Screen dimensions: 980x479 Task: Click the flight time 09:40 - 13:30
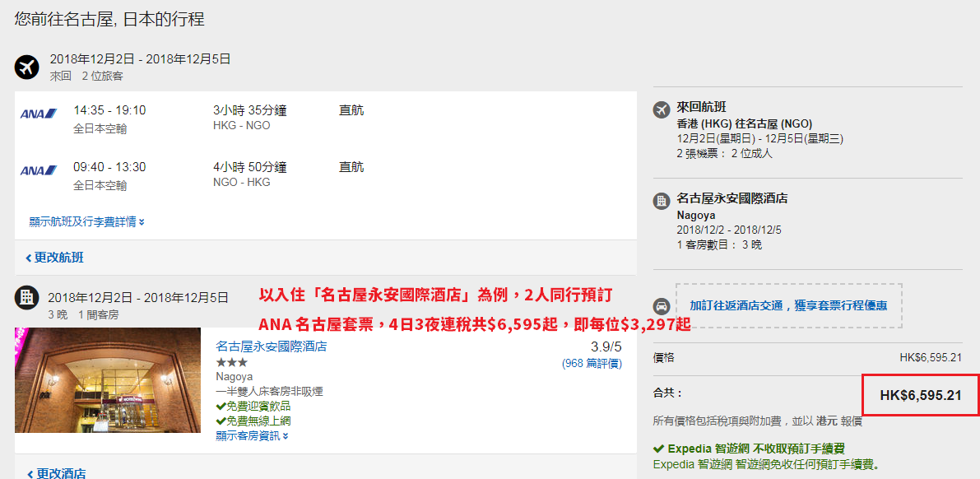(109, 167)
